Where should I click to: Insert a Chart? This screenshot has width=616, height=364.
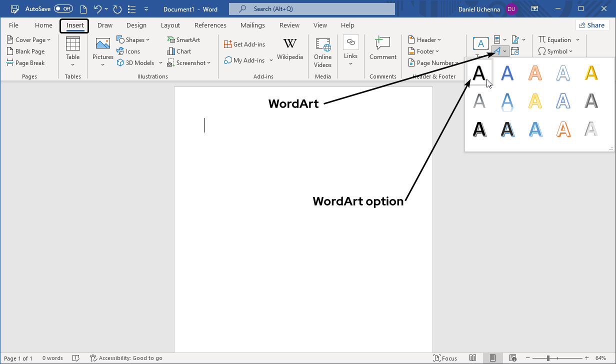tap(179, 51)
